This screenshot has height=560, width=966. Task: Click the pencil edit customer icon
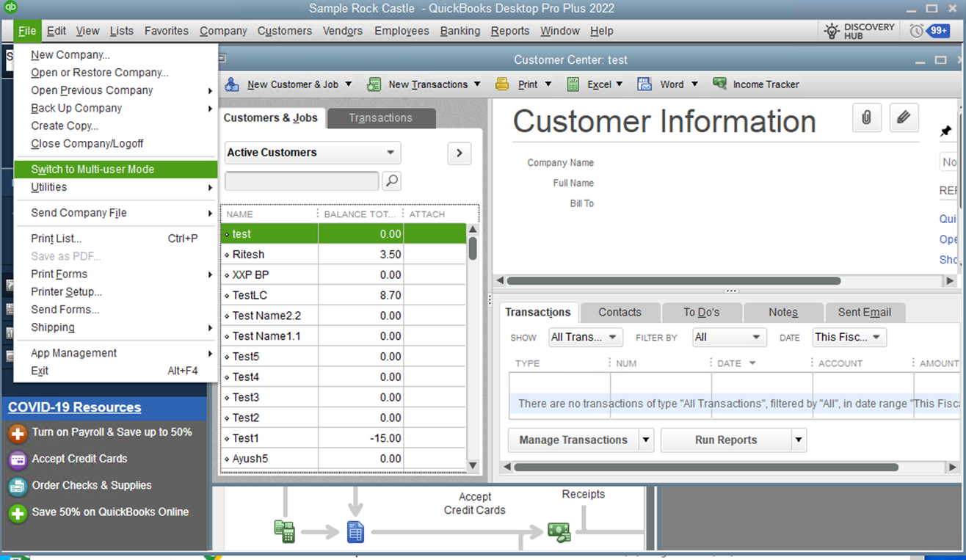(904, 117)
